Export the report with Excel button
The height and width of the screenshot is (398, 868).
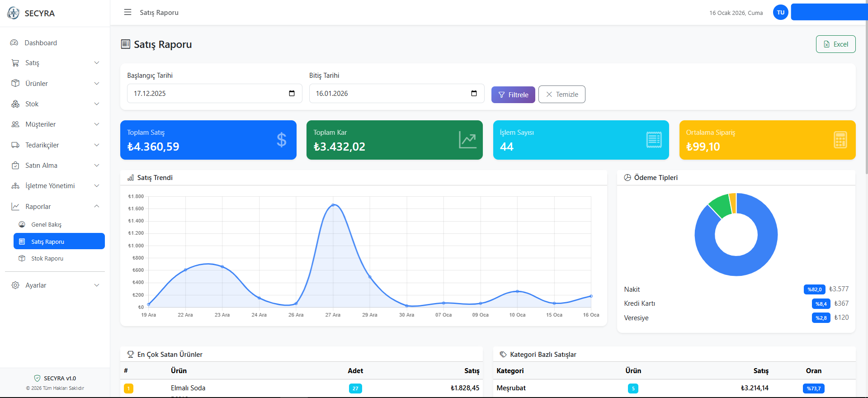click(835, 44)
